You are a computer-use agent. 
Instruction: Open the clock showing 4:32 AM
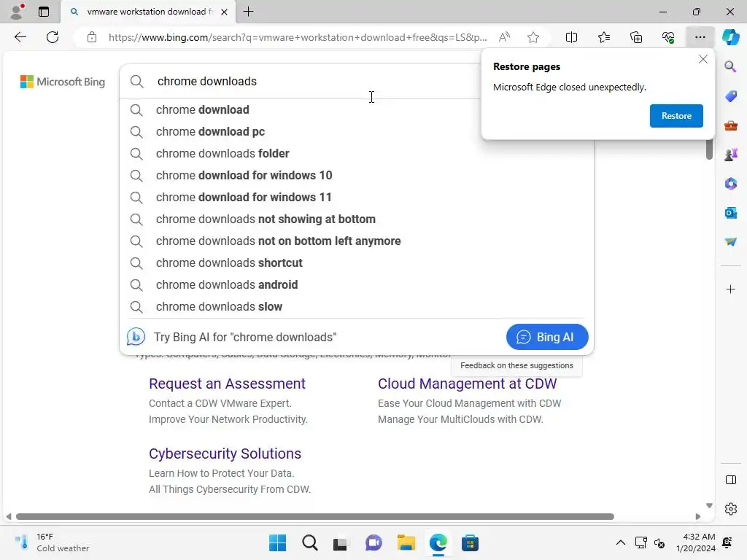pos(696,542)
